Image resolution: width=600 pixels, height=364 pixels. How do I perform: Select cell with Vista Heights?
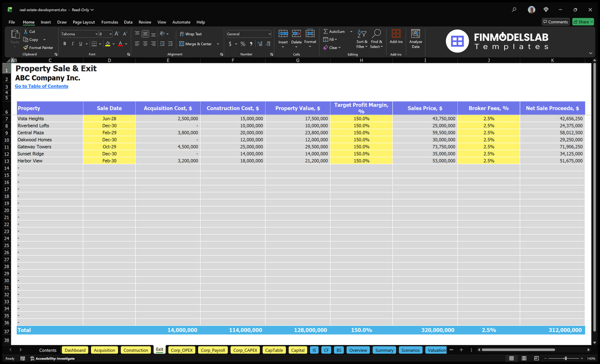[x=50, y=119]
